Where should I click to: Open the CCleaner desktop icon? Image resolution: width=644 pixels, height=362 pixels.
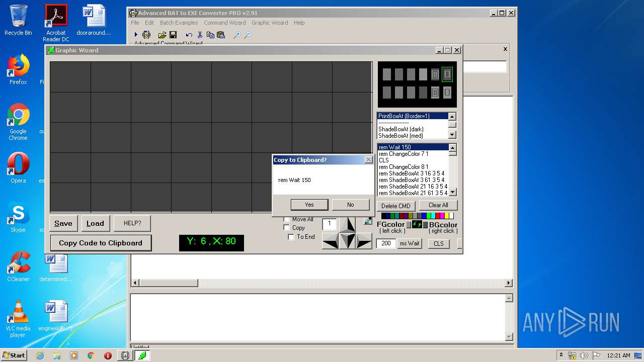pos(18,266)
